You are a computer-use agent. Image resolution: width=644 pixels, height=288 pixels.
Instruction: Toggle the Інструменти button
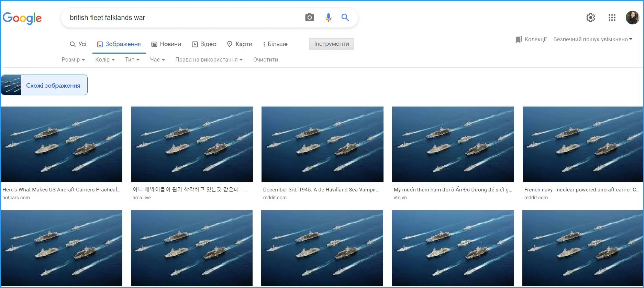(332, 44)
